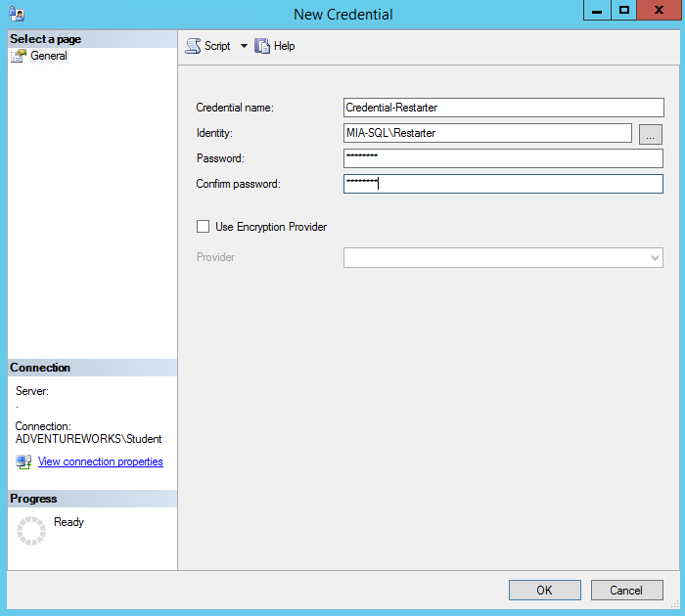Focus the Confirm password field

(503, 184)
